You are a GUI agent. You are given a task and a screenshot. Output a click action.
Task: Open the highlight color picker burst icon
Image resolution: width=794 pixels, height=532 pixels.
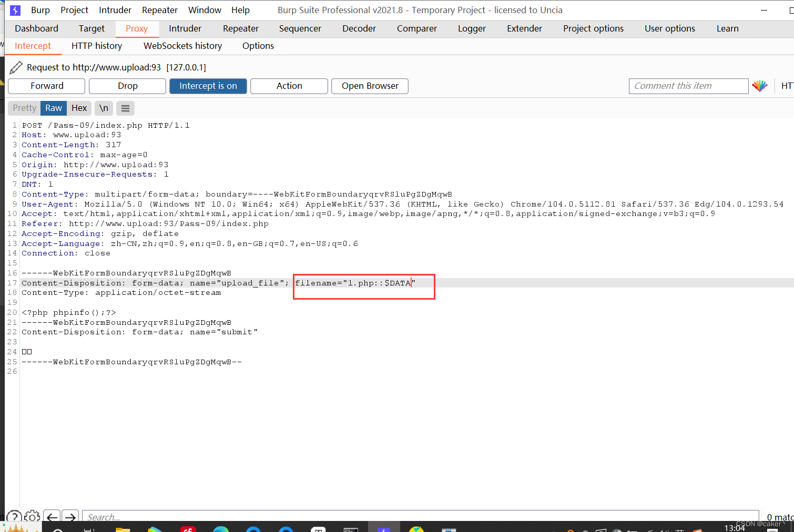pyautogui.click(x=760, y=86)
